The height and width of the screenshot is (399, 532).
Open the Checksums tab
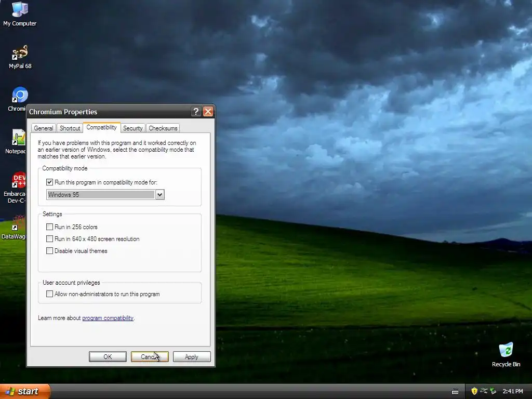(163, 128)
